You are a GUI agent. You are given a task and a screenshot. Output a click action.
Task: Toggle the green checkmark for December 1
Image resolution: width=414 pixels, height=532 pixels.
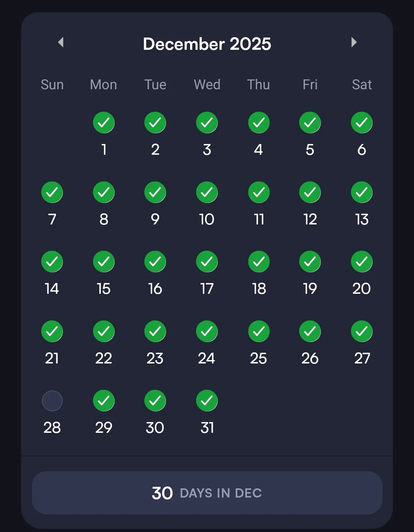103,123
